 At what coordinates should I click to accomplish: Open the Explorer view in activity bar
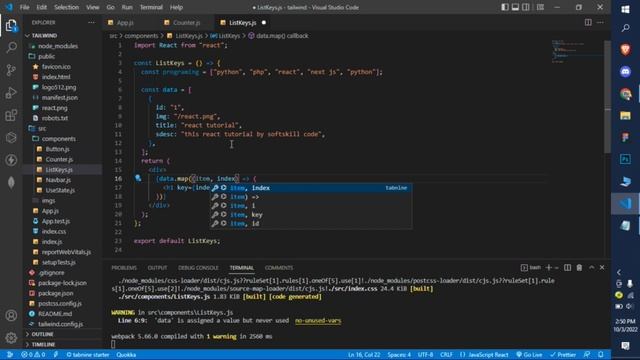point(11,26)
